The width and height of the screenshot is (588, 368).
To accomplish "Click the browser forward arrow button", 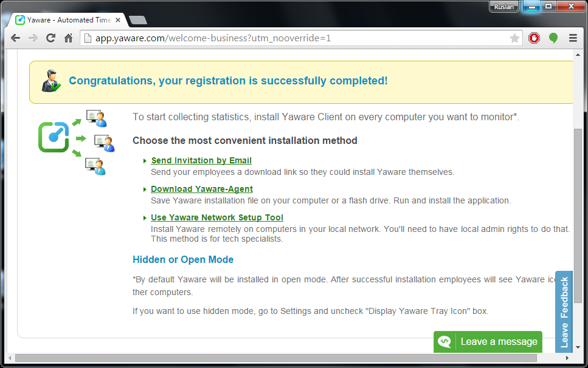I will (x=33, y=38).
